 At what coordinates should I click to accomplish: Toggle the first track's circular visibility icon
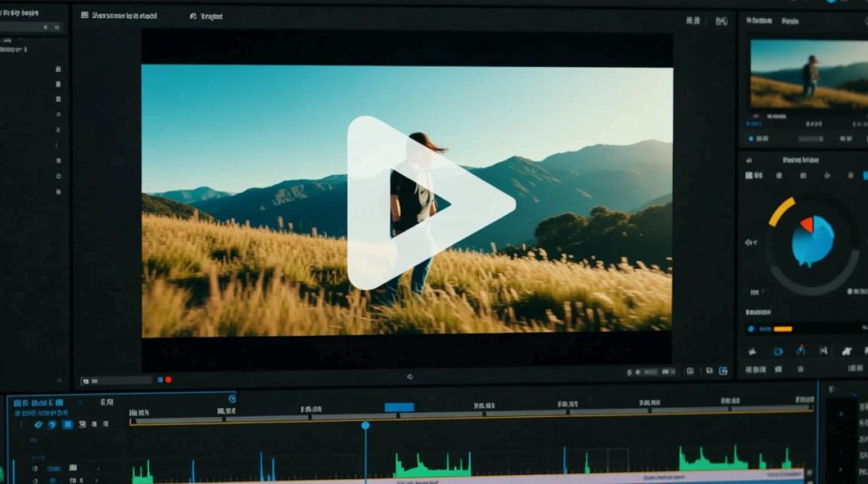35,468
